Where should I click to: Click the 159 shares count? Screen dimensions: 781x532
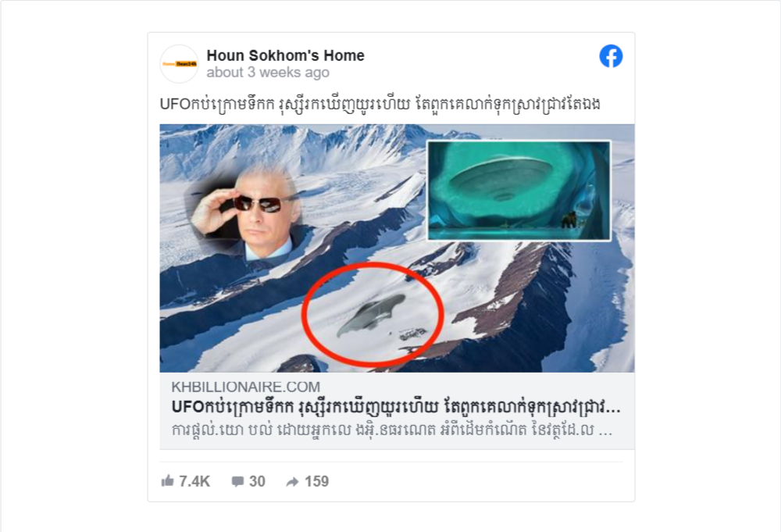317,481
